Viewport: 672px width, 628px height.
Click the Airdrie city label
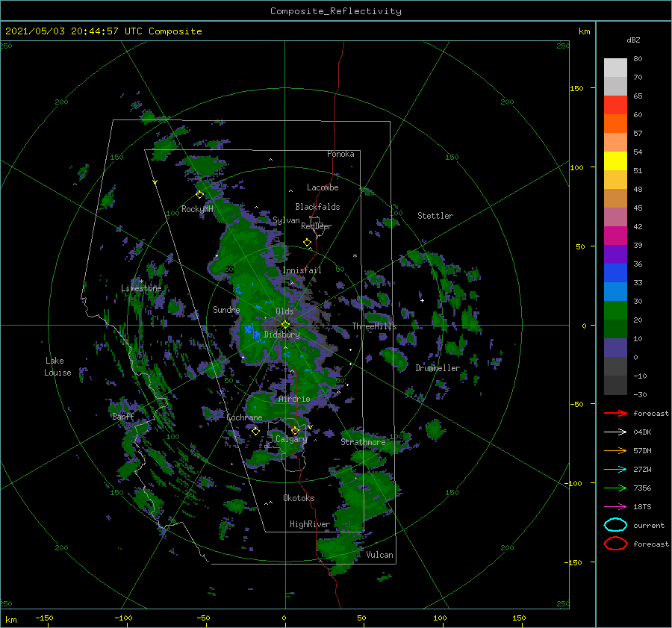pyautogui.click(x=294, y=399)
